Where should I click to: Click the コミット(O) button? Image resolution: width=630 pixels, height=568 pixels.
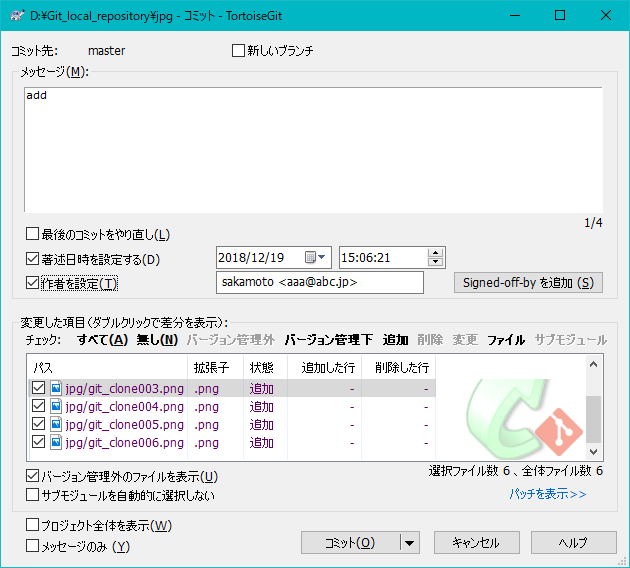pyautogui.click(x=350, y=543)
